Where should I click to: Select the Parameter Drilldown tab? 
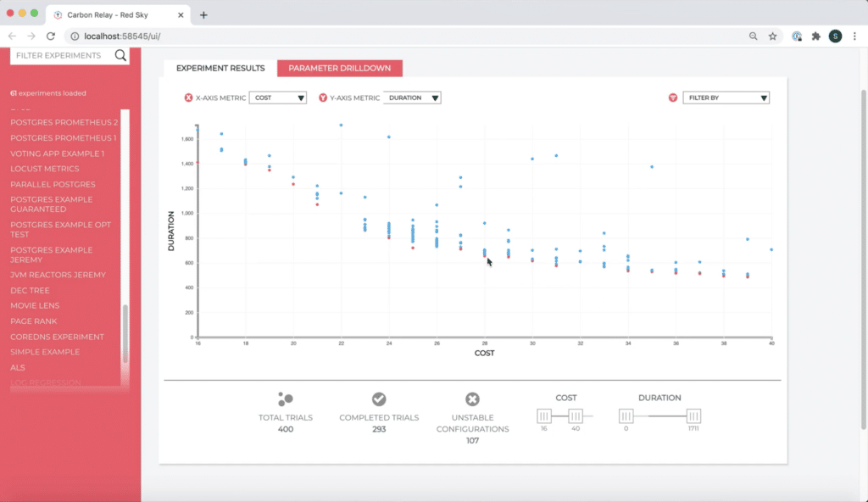point(339,68)
